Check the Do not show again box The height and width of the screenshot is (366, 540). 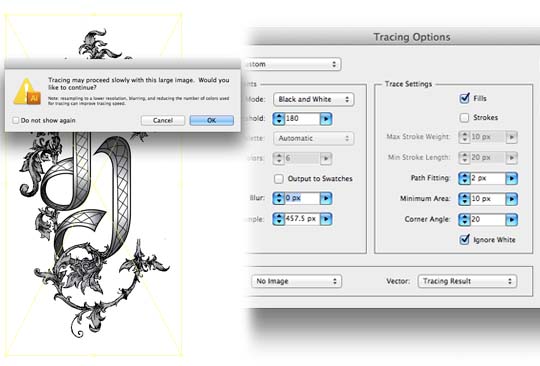15,120
